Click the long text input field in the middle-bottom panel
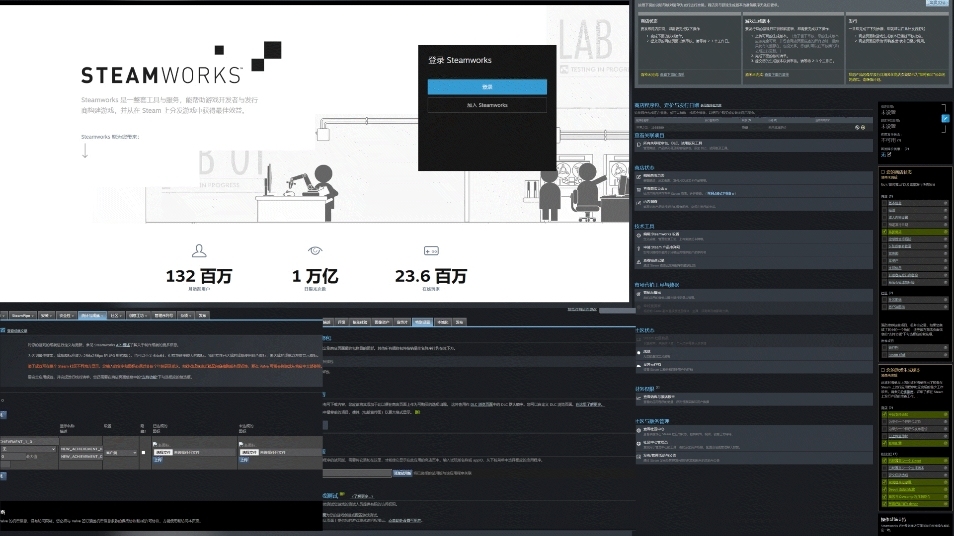This screenshot has width=954, height=536. click(357, 473)
